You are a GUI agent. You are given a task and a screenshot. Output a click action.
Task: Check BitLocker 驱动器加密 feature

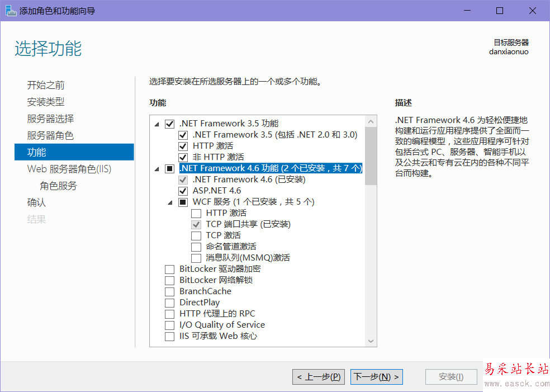(170, 269)
